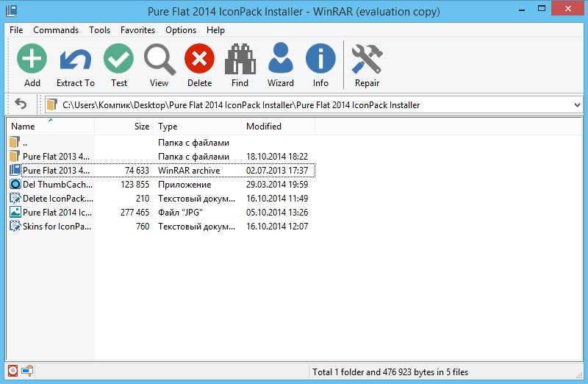Click the key icon in status bar
Viewport: 588px width, 384px height.
pos(27,371)
